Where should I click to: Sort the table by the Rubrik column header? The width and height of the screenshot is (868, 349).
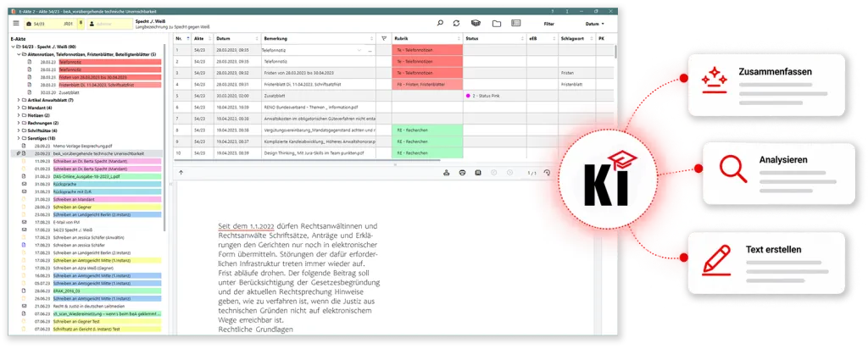click(x=427, y=38)
